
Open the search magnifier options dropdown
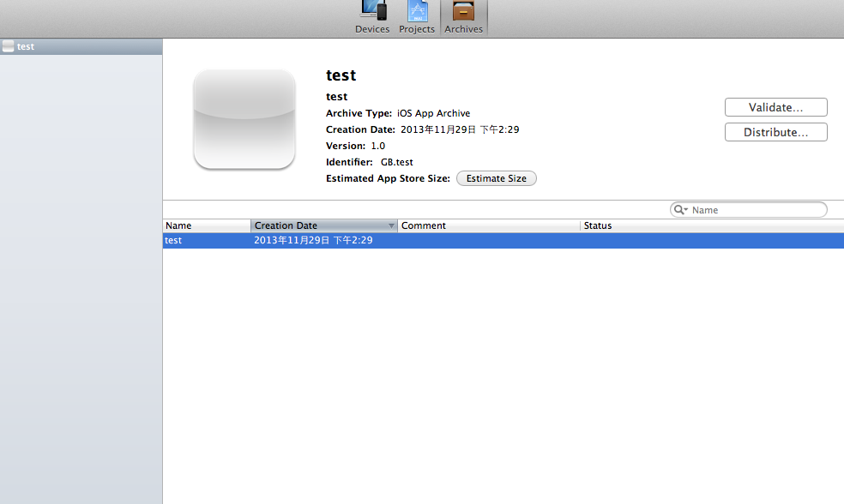681,210
